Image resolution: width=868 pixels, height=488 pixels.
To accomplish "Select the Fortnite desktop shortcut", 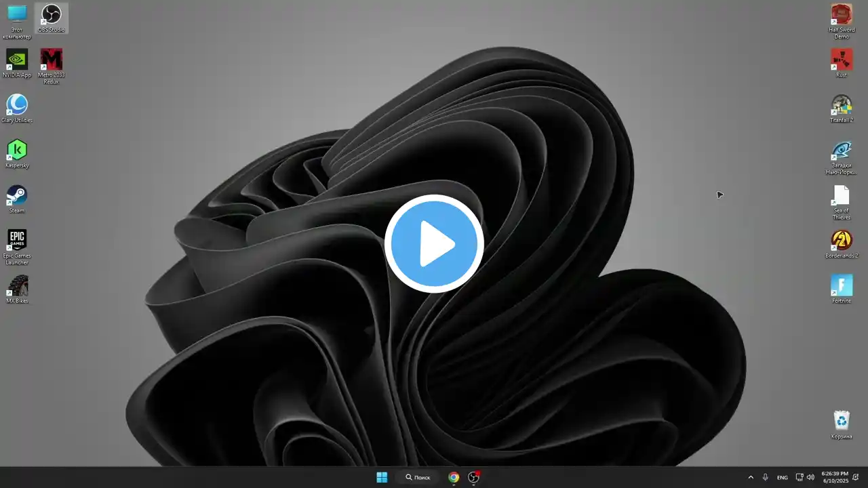I will (842, 289).
